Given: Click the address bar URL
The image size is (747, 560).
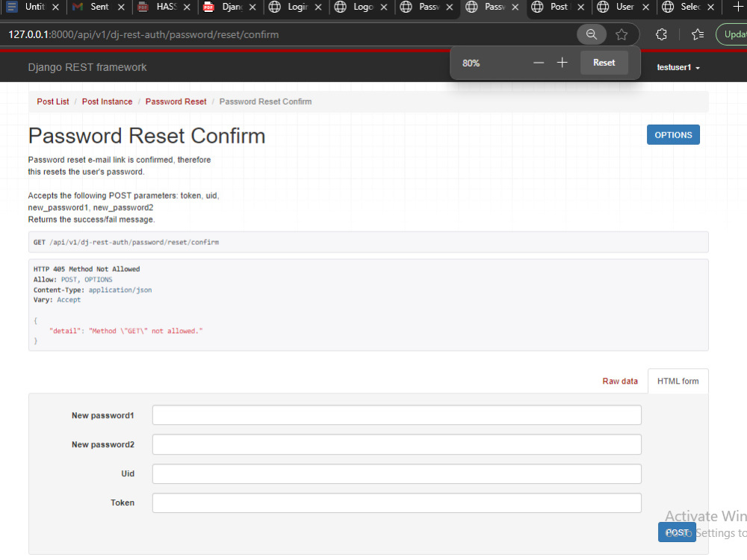Looking at the screenshot, I should [x=143, y=35].
